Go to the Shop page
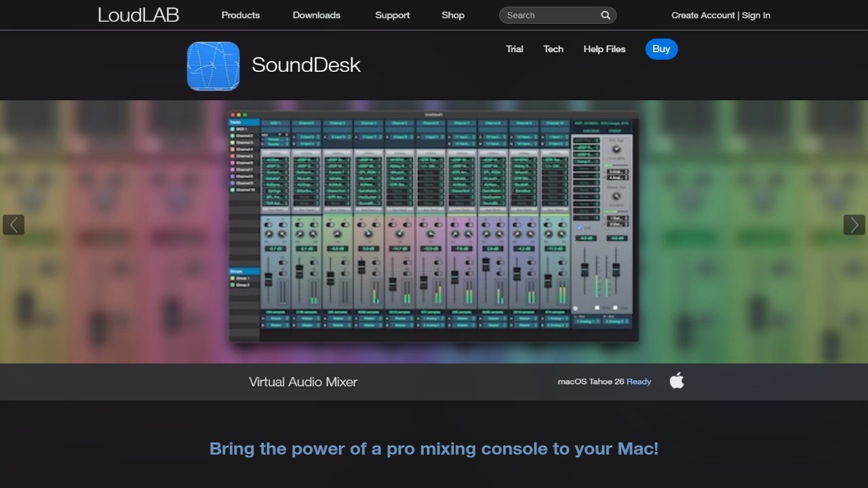868x488 pixels. pyautogui.click(x=453, y=15)
